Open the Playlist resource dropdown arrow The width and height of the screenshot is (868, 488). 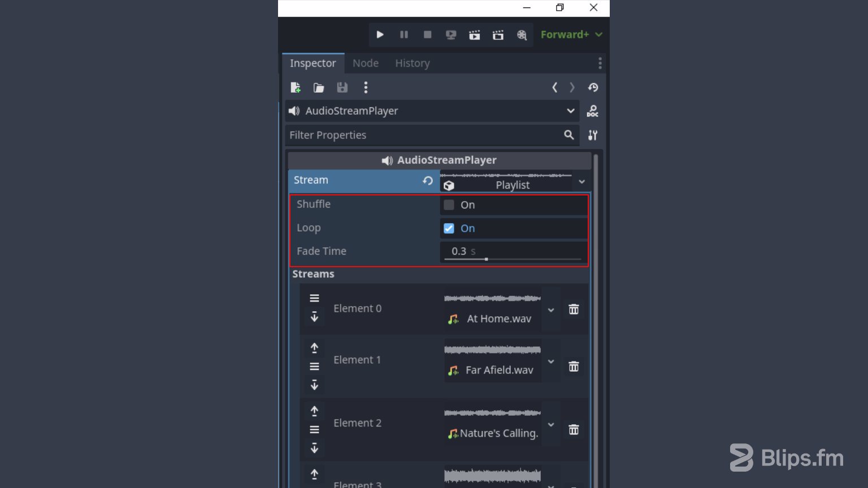point(581,181)
